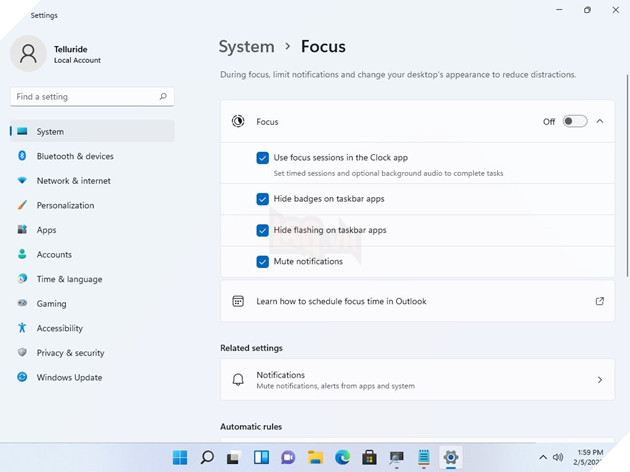Click 'Local Account' text under Telluride
Screen dimensions: 630x472
tap(77, 60)
